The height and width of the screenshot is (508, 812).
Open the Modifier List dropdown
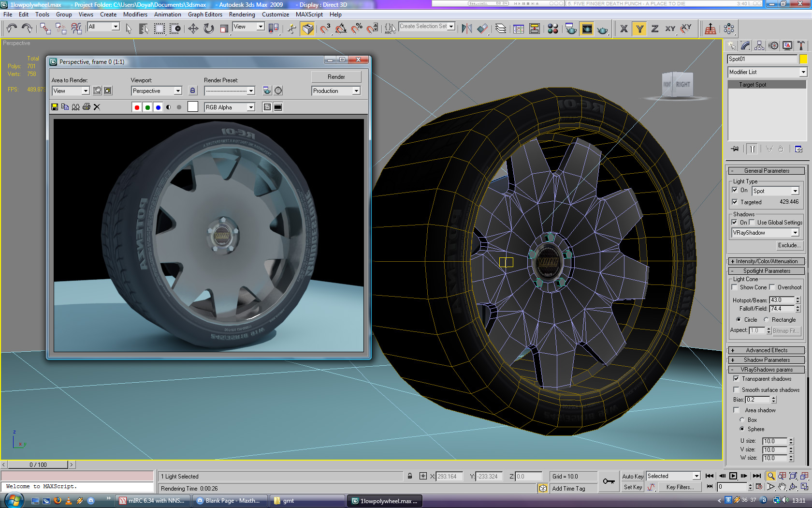click(767, 72)
